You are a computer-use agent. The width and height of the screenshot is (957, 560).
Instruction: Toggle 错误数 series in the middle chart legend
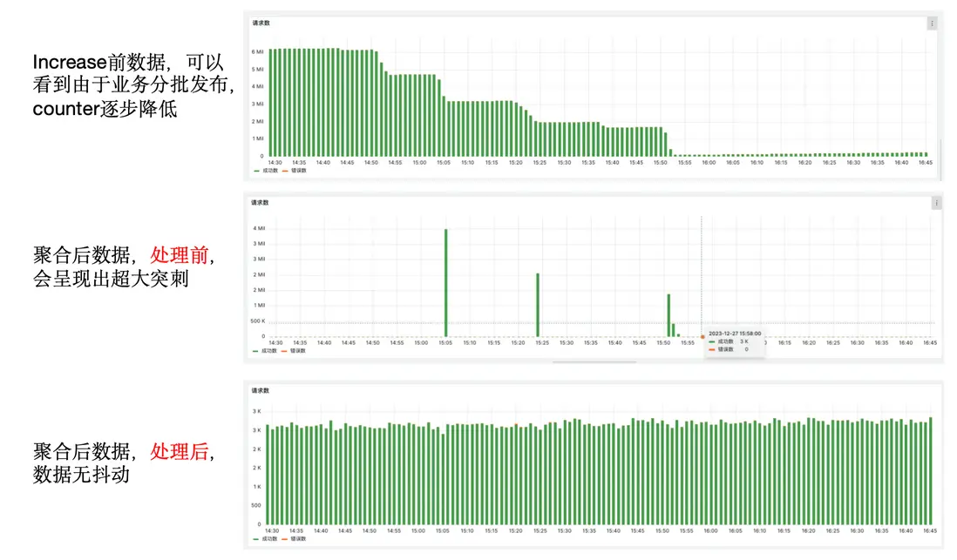click(293, 351)
